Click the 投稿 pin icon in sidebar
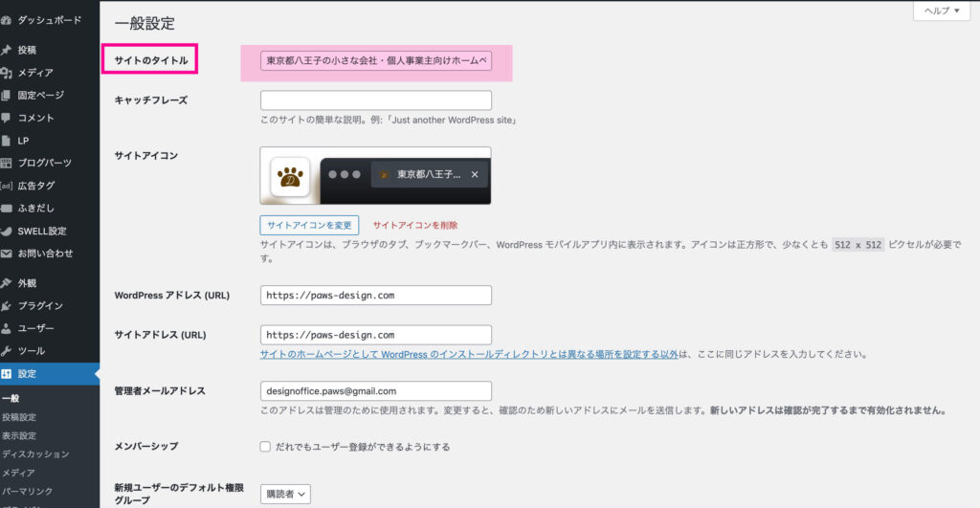Image resolution: width=980 pixels, height=508 pixels. point(7,50)
